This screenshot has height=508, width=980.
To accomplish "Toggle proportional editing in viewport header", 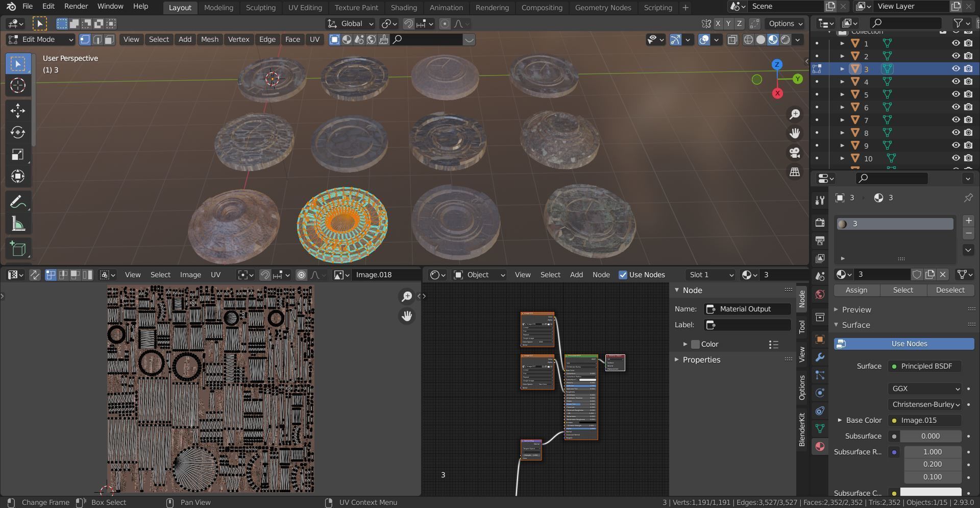I will (445, 24).
